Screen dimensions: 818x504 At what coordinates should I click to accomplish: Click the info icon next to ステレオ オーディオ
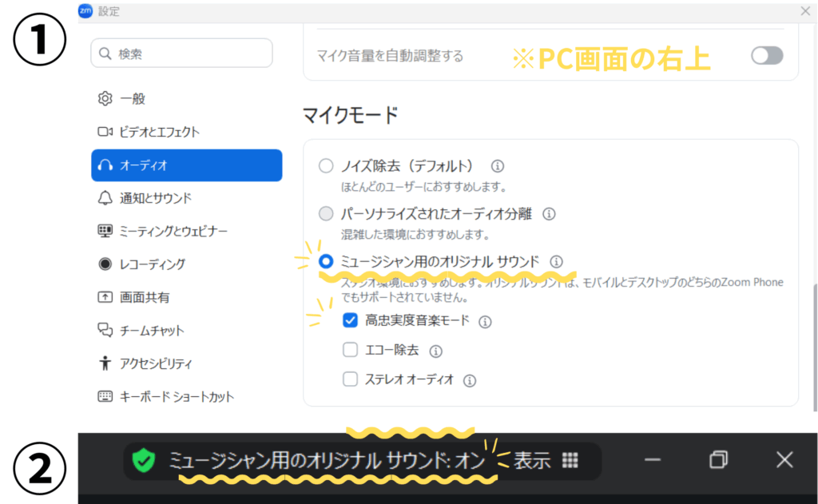(470, 380)
